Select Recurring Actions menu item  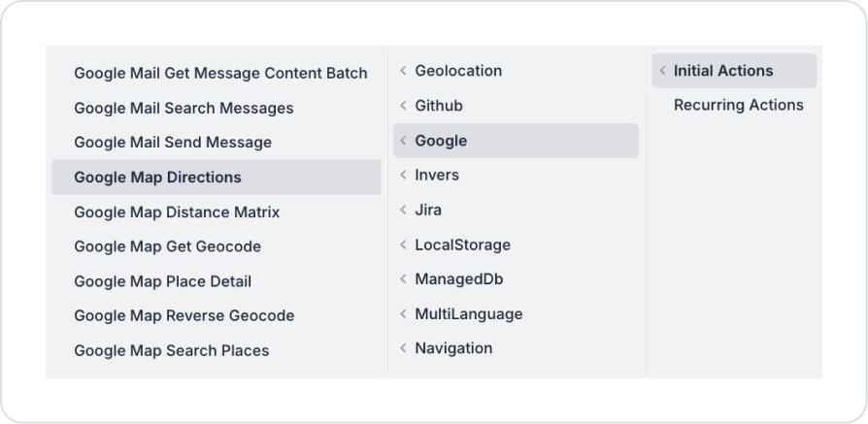[738, 105]
